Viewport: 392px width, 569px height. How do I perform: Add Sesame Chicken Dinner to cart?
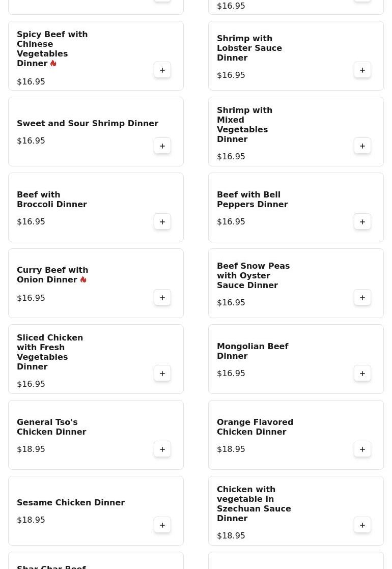162,525
